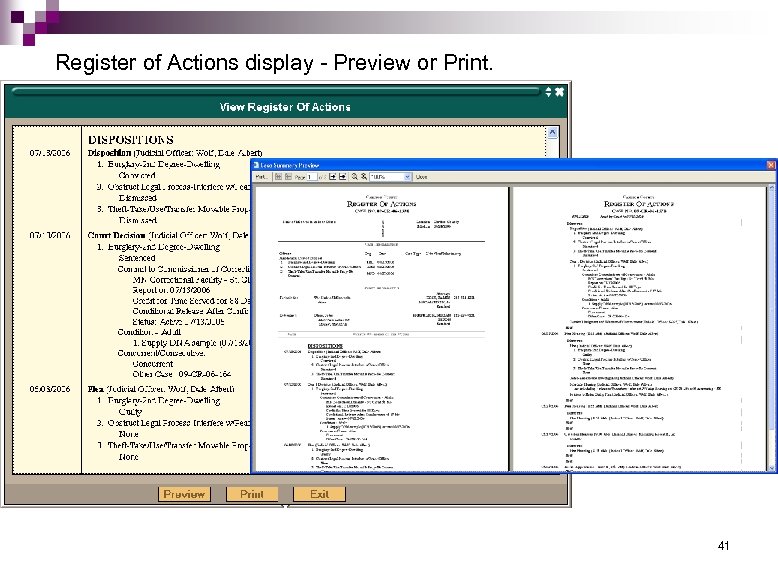The height and width of the screenshot is (569, 778).
Task: Click the Case Summary Preview title icon
Action: click(256, 165)
